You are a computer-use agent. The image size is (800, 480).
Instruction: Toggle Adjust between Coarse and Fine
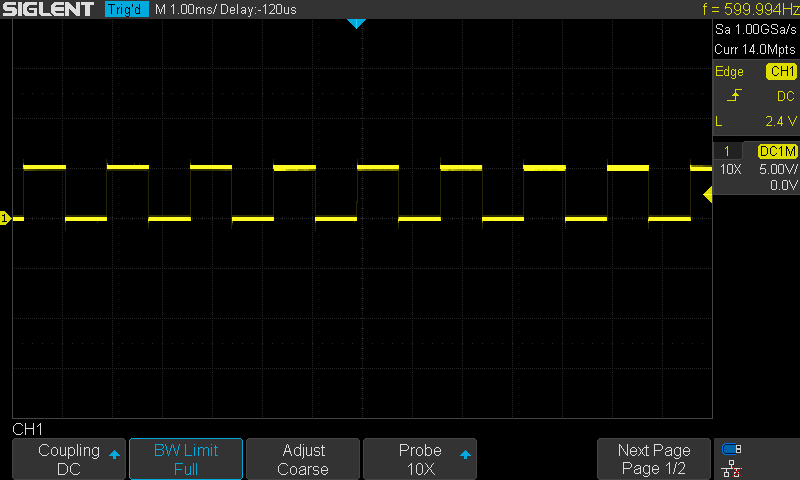pos(302,459)
